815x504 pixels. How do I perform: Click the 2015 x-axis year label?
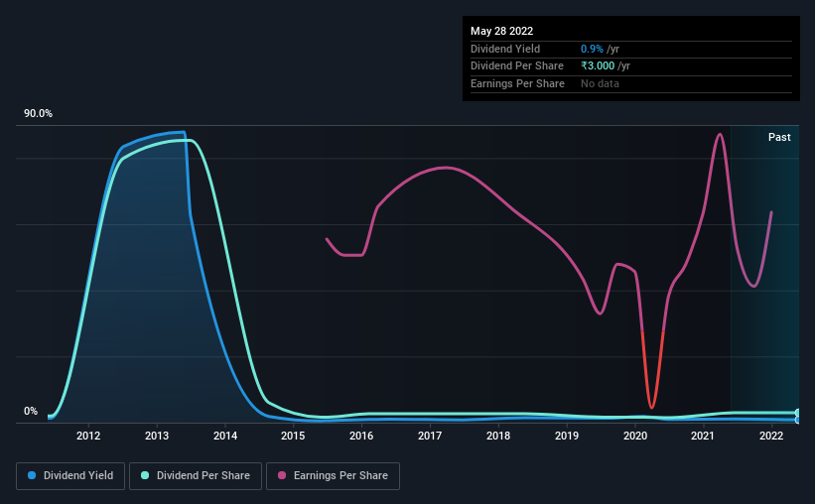293,436
